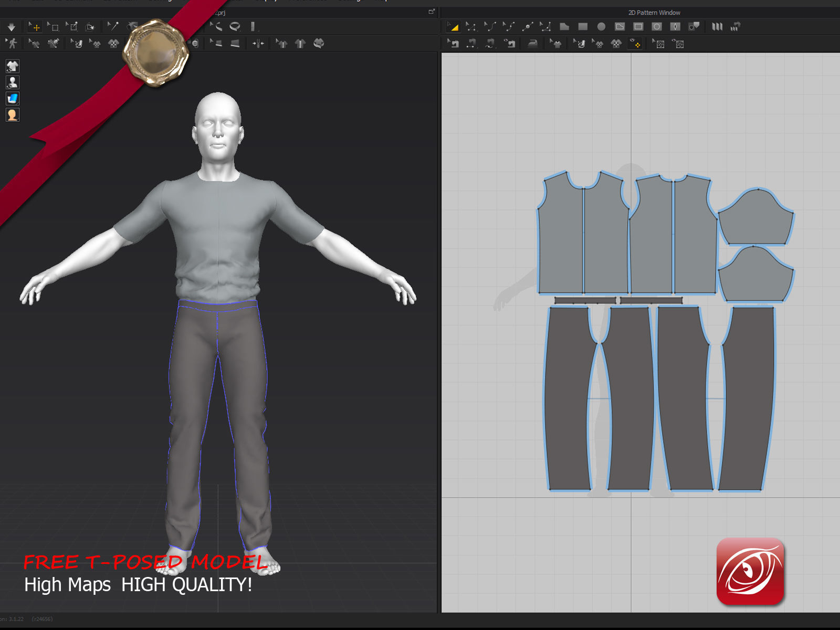The width and height of the screenshot is (840, 630).
Task: Select the Edit Curve Point tool
Action: 508,26
